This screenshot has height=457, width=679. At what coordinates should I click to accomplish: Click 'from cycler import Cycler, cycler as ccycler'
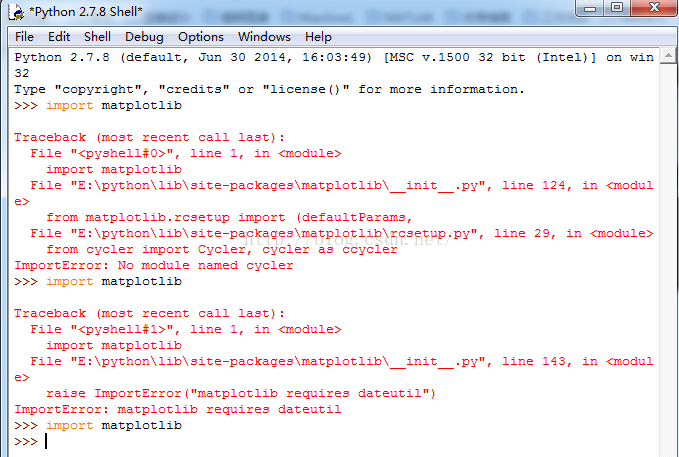click(x=222, y=250)
